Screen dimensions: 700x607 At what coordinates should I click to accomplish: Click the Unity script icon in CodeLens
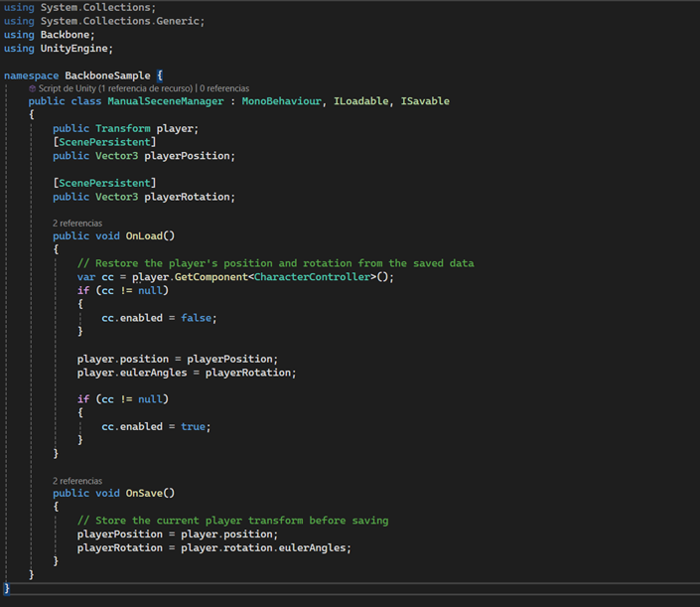(x=32, y=88)
